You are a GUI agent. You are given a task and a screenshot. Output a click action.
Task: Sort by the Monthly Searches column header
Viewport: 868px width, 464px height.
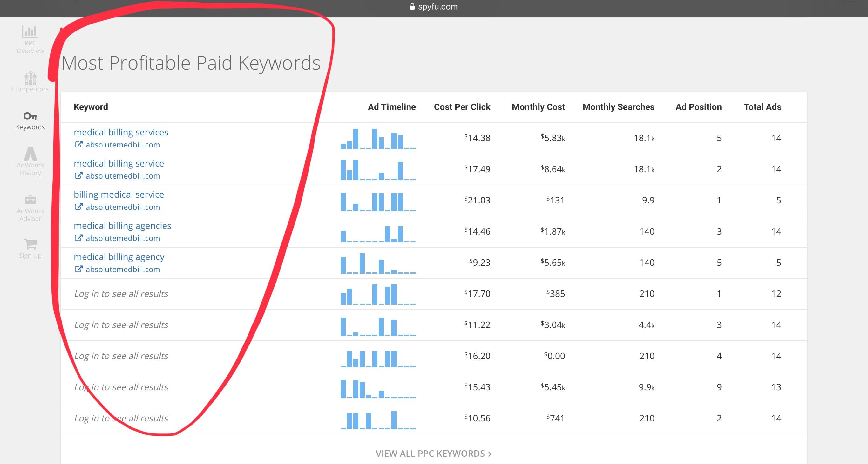pyautogui.click(x=618, y=107)
